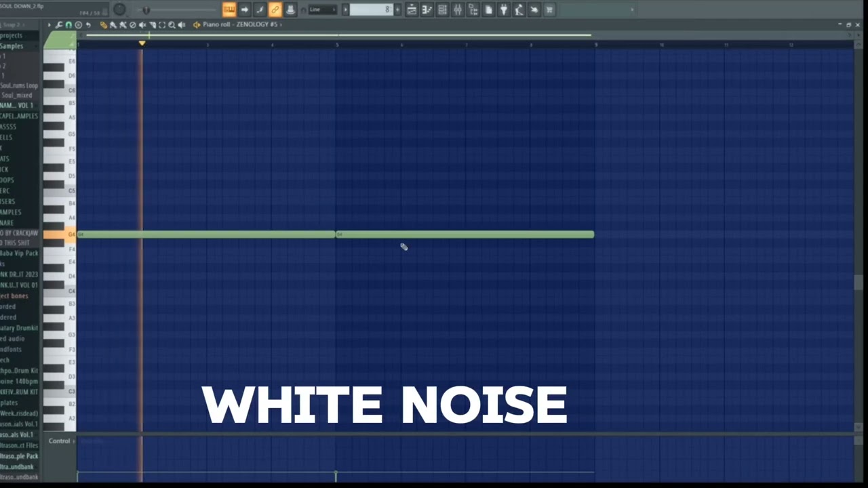The height and width of the screenshot is (488, 868).
Task: Click the highlighted G4 piano key
Action: (x=60, y=235)
